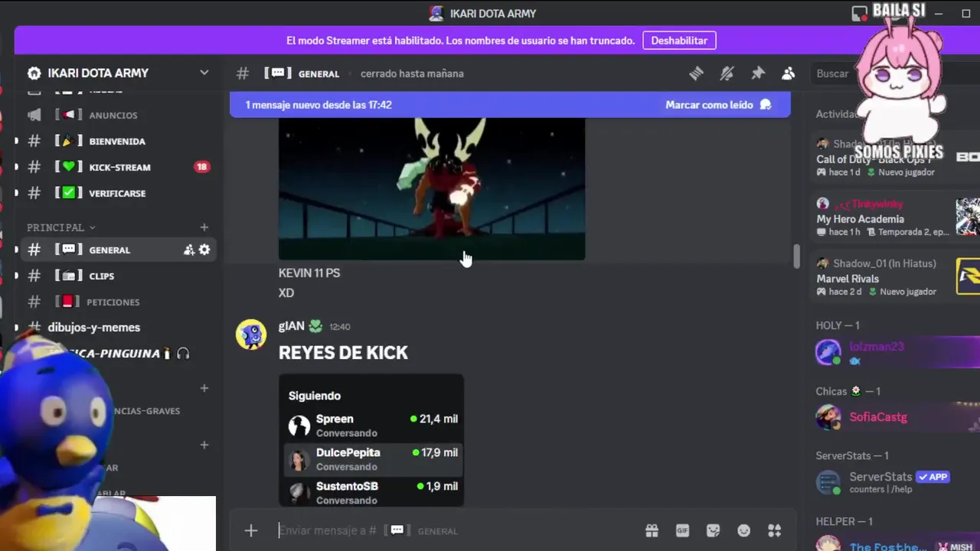Image resolution: width=980 pixels, height=551 pixels.
Task: Open the threads icon in channel header
Action: [696, 73]
